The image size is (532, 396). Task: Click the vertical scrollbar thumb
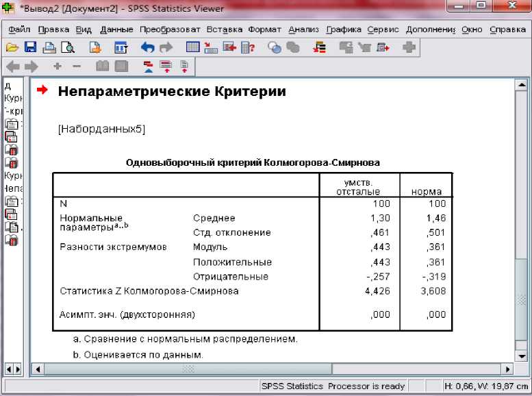point(521,299)
